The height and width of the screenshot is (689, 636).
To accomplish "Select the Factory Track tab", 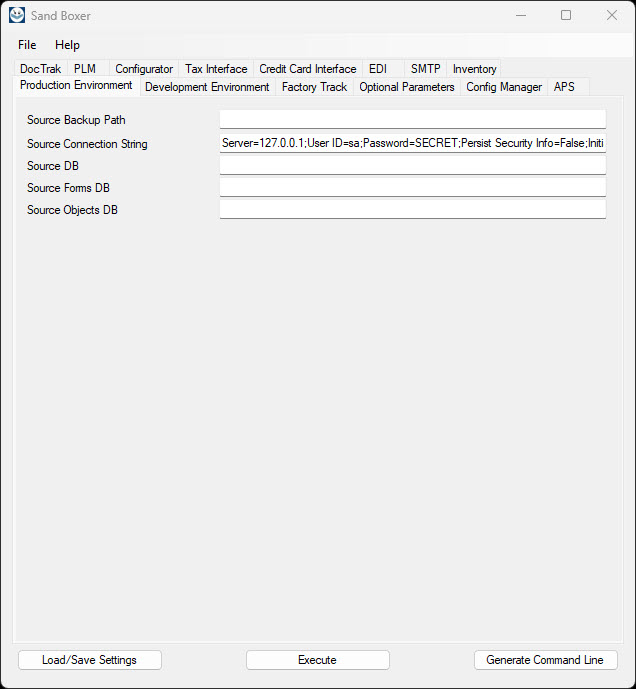I will [314, 87].
